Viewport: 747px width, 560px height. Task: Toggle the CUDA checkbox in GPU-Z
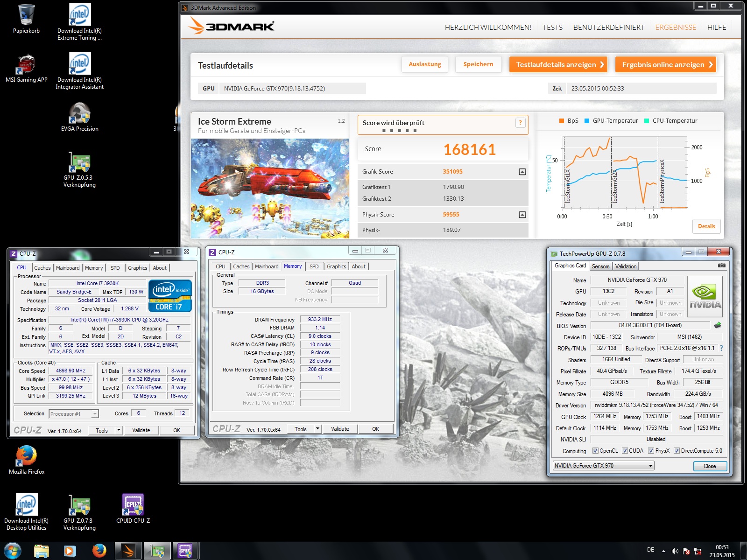625,451
